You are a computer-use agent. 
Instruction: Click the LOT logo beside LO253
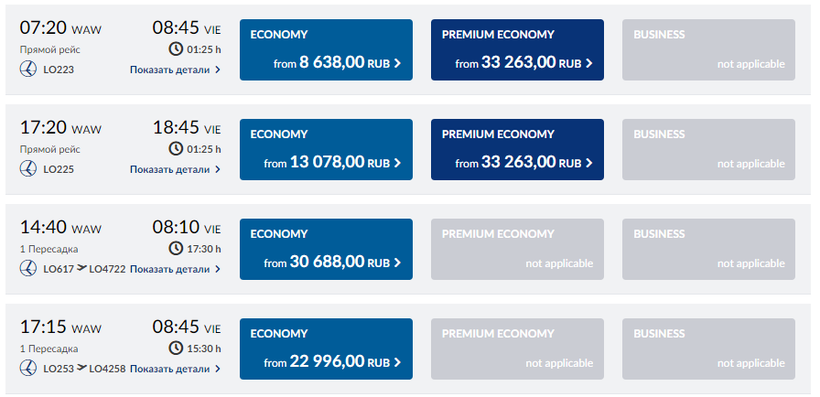pyautogui.click(x=28, y=368)
